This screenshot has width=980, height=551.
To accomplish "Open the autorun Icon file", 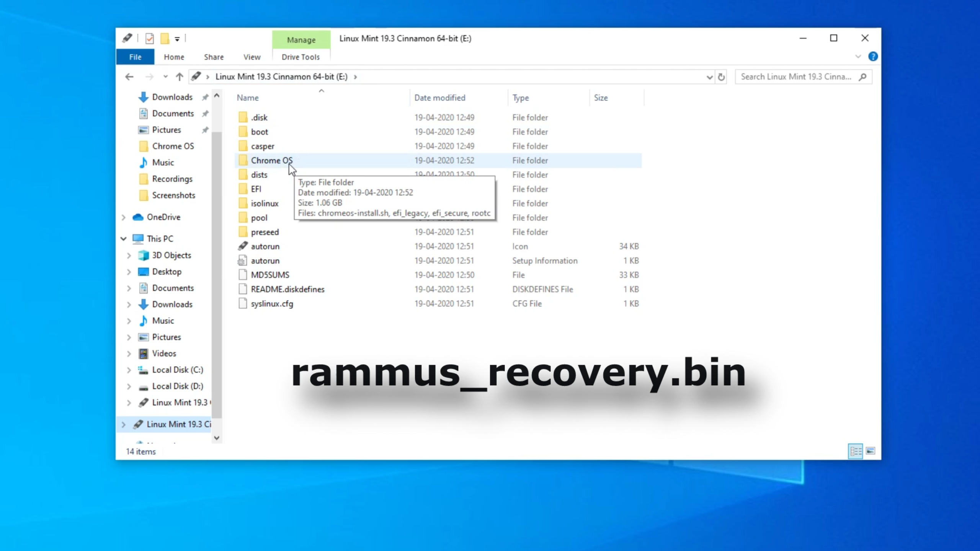I will [265, 246].
